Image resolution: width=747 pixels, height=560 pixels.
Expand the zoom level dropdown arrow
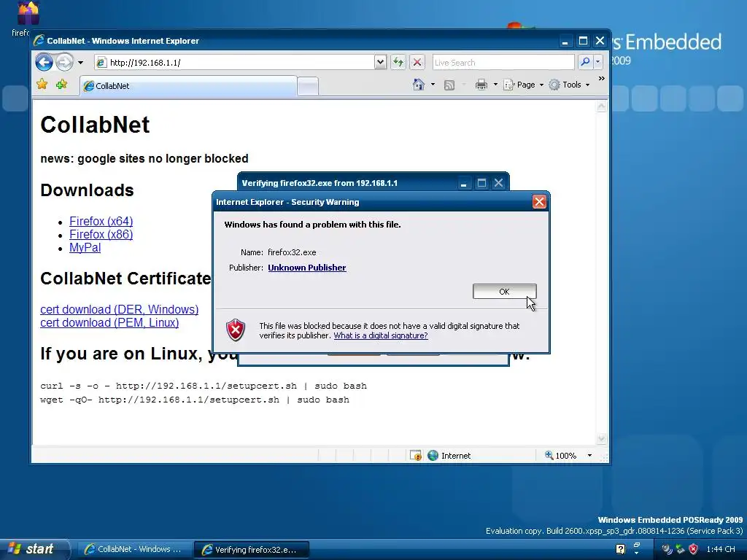[589, 456]
